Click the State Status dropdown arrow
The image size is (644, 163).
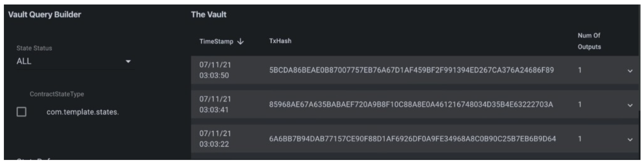128,61
